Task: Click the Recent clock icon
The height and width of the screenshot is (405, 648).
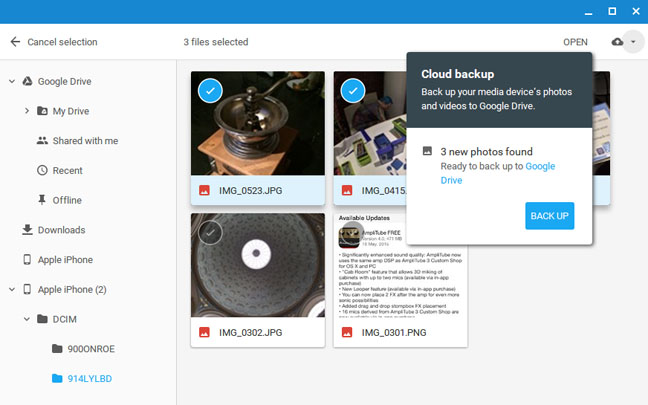Action: [42, 170]
